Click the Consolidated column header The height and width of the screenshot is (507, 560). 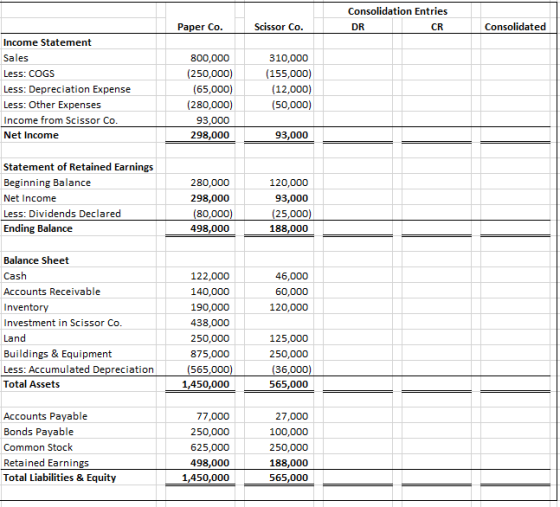(515, 27)
